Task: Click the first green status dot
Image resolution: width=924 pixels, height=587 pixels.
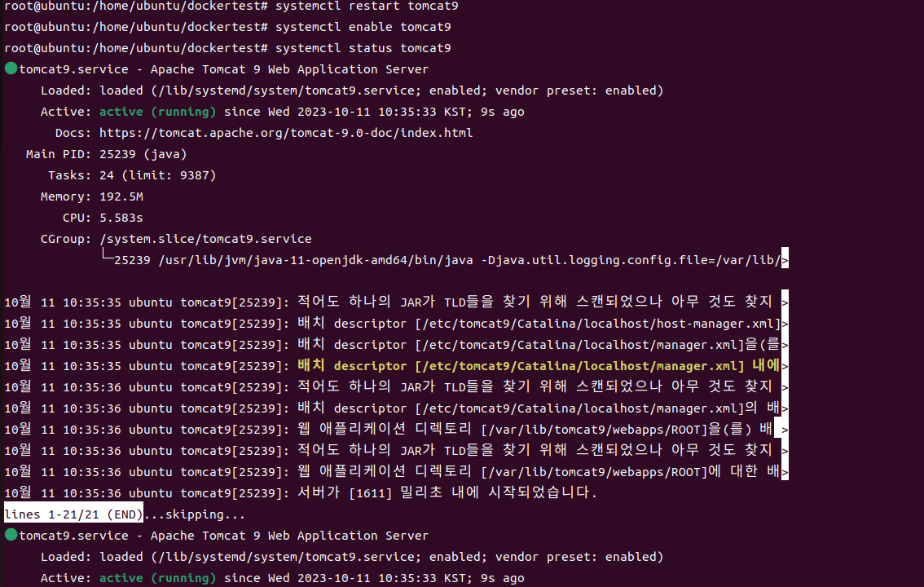Action: tap(11, 68)
